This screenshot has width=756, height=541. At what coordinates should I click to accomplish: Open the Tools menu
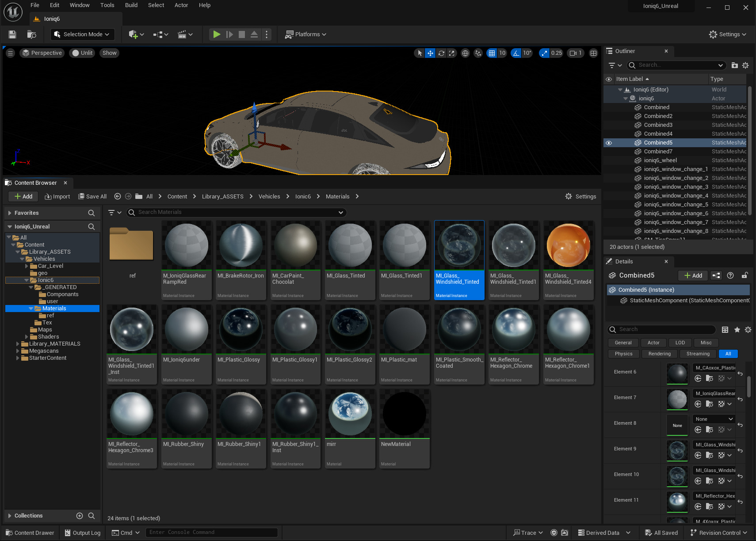(x=107, y=5)
